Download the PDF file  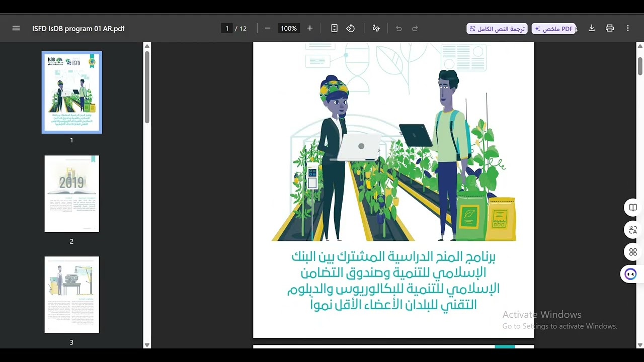(x=592, y=28)
